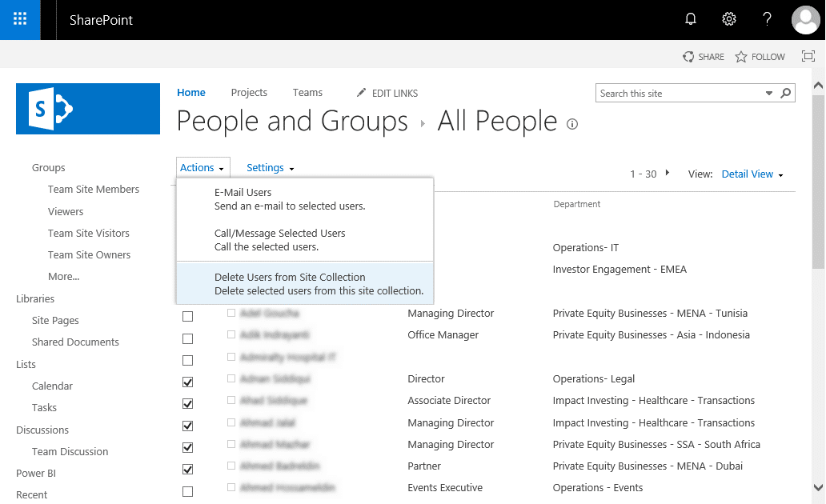
Task: Check the checkbox next to Adel Goucha
Action: 187,316
